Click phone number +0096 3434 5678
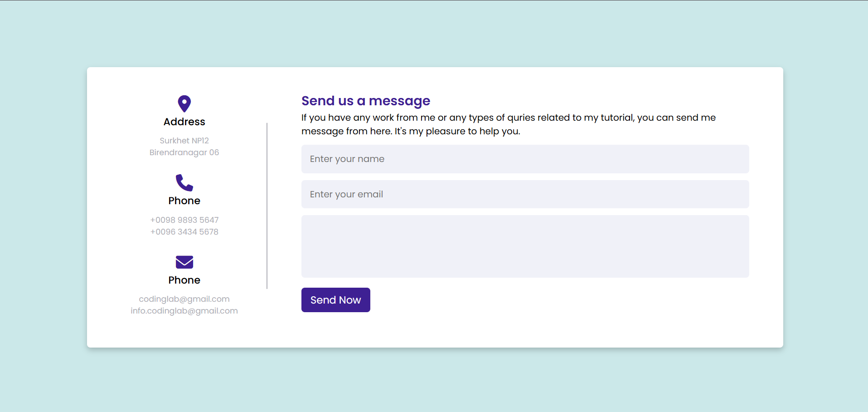This screenshot has height=412, width=868. (184, 232)
